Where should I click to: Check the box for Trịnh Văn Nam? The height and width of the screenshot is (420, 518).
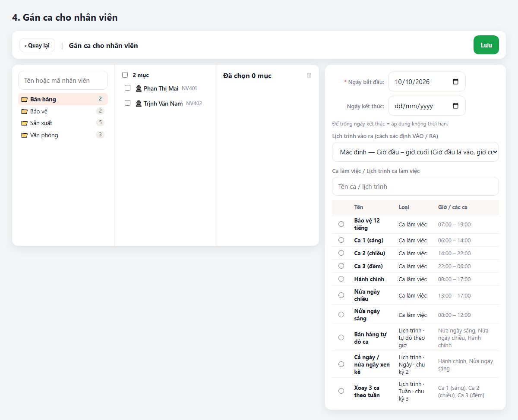128,103
